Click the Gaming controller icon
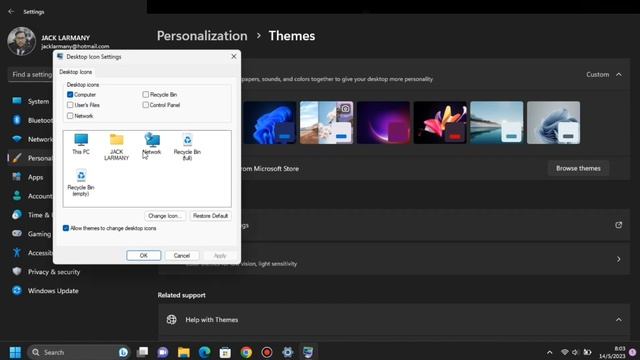The height and width of the screenshot is (360, 640). point(17,233)
